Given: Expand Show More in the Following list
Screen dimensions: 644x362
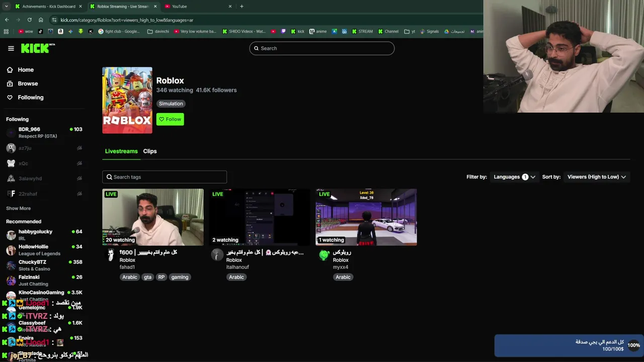Looking at the screenshot, I should coord(18,208).
